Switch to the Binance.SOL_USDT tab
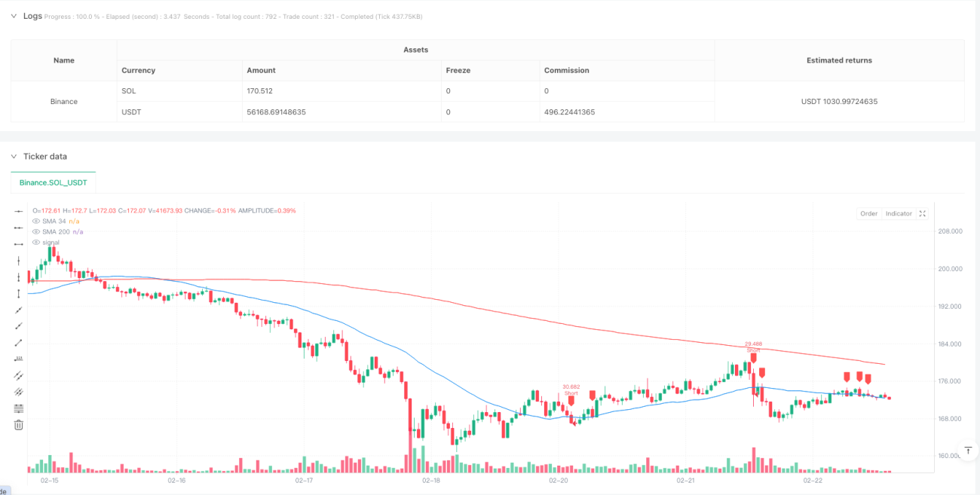Viewport: 980px width, 495px height. coord(54,182)
